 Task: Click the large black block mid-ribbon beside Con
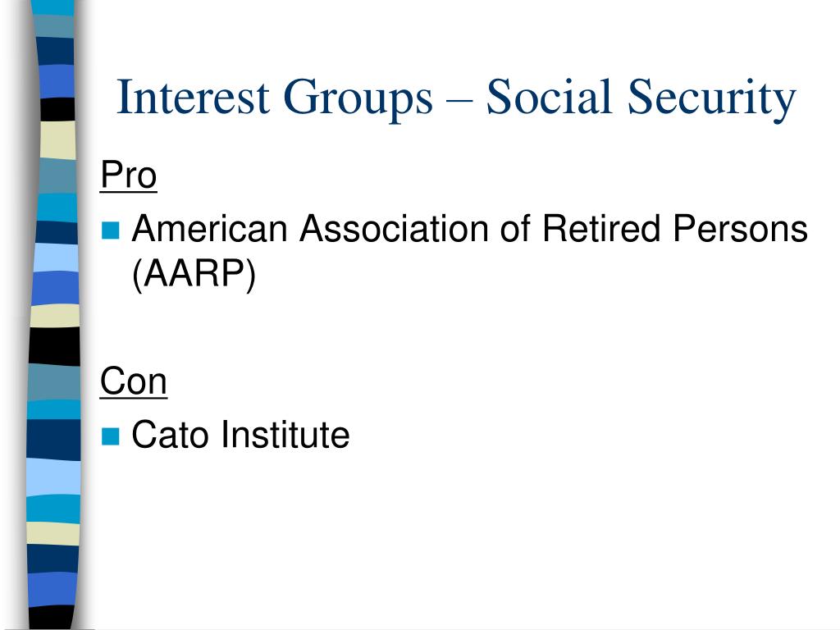[54, 346]
